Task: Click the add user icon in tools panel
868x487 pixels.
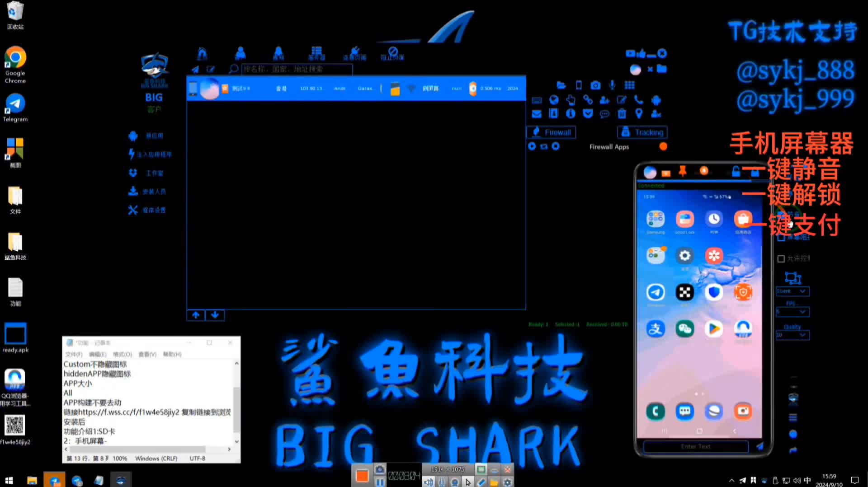Action: (x=604, y=100)
